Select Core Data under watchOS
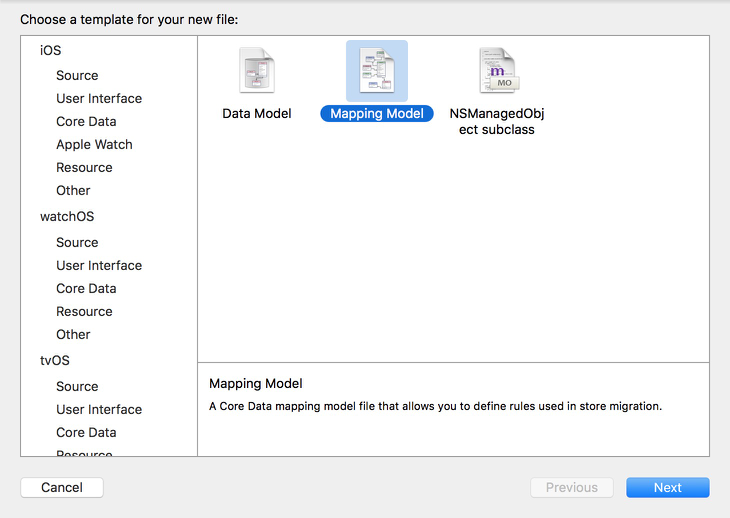This screenshot has height=518, width=730. pos(86,288)
